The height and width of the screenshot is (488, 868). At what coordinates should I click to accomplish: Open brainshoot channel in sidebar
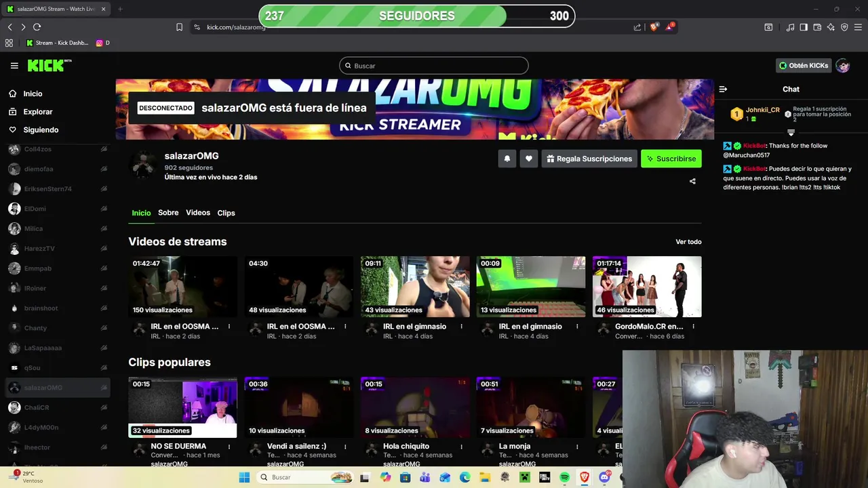coord(57,308)
